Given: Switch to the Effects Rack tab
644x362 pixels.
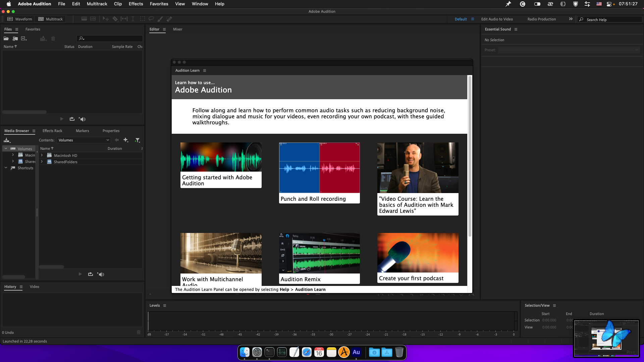Looking at the screenshot, I should (x=52, y=131).
